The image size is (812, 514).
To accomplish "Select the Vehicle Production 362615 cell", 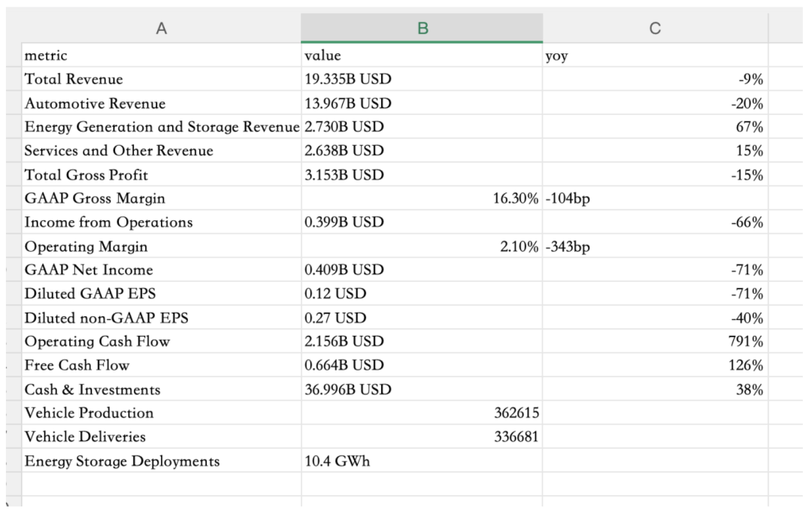I will [x=422, y=413].
